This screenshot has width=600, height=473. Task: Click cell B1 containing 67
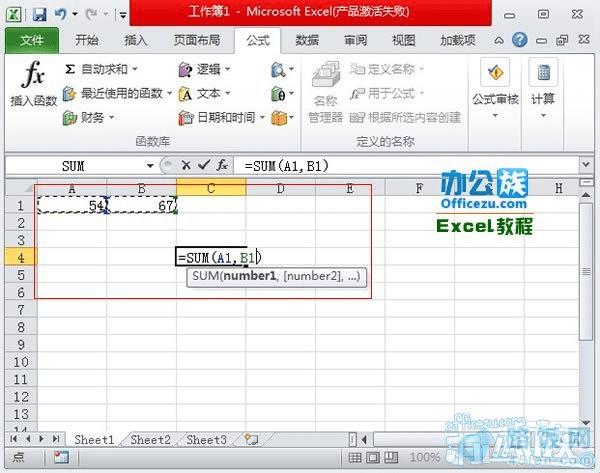[x=142, y=206]
